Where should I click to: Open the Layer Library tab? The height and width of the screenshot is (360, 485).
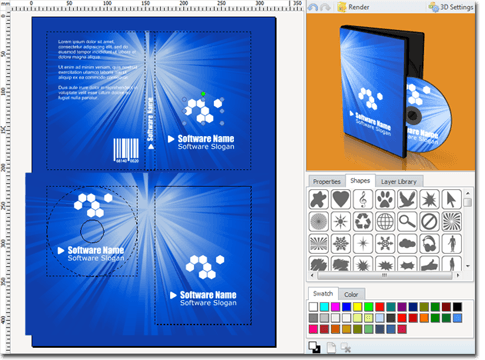coord(399,182)
